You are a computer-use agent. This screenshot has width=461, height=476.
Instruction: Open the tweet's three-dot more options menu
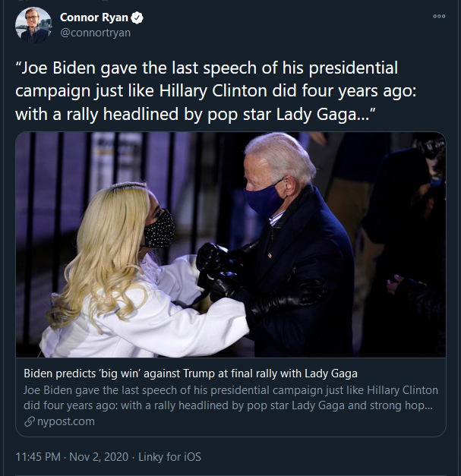pyautogui.click(x=439, y=16)
